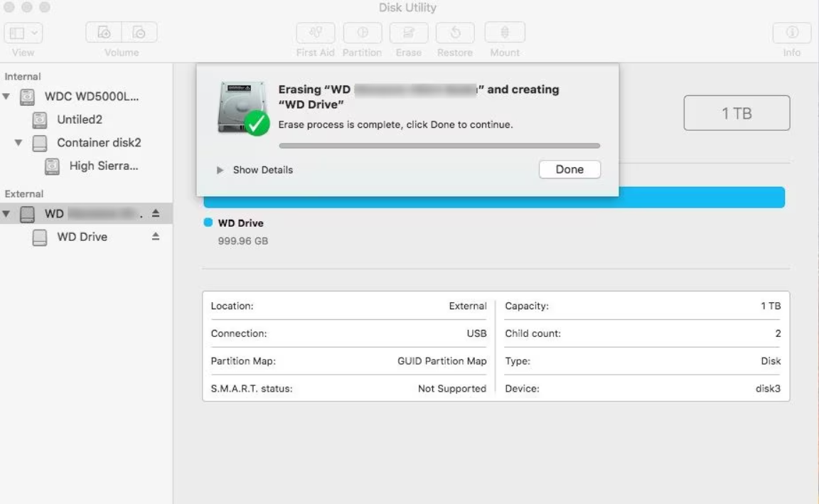
Task: Click the add Volume icon
Action: [103, 33]
